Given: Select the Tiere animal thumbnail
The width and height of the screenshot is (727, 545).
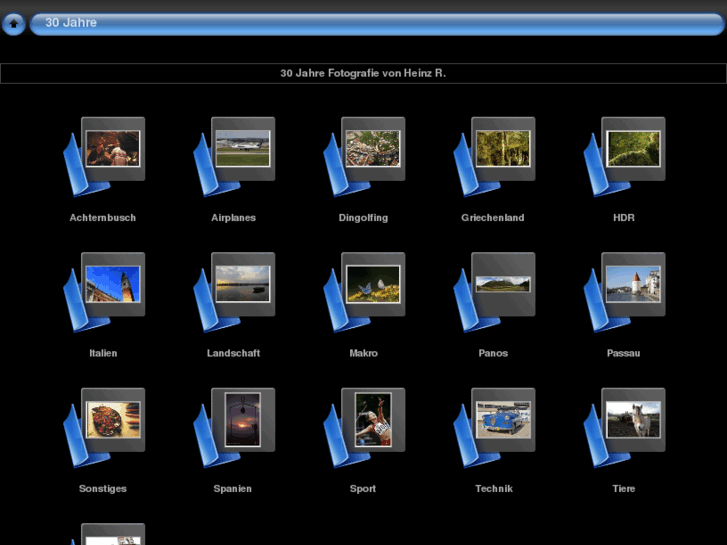Looking at the screenshot, I should click(632, 419).
